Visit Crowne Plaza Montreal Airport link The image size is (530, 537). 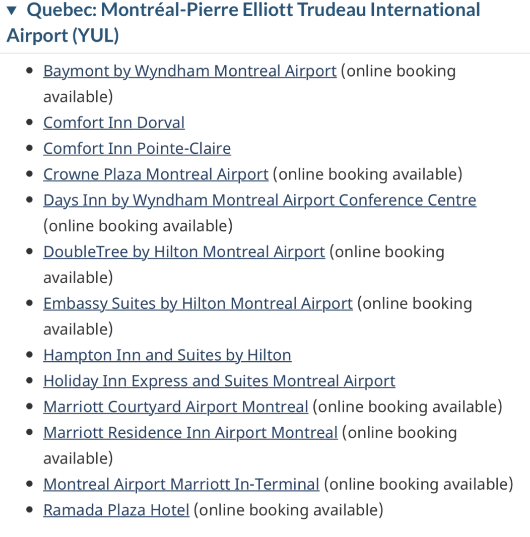click(156, 175)
